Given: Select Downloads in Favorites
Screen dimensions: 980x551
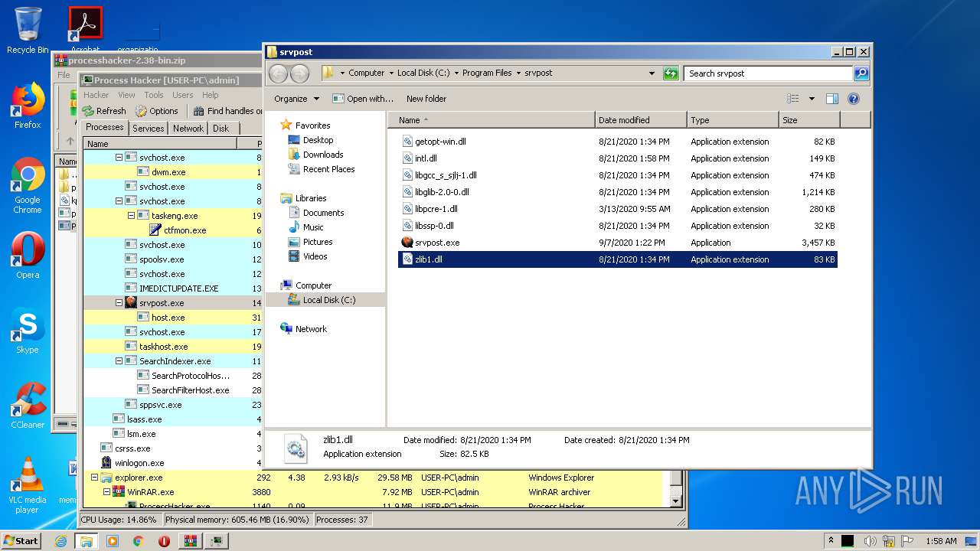Looking at the screenshot, I should click(x=322, y=155).
